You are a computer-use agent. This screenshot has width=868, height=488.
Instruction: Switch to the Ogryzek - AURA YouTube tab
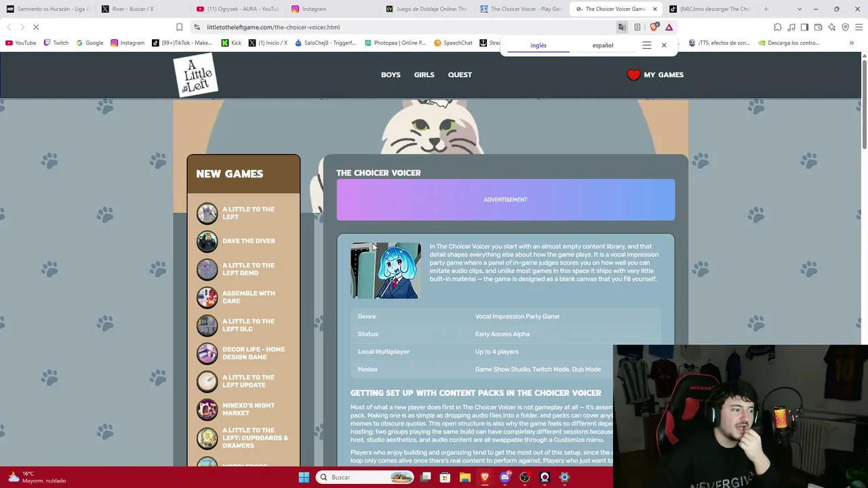pos(237,9)
